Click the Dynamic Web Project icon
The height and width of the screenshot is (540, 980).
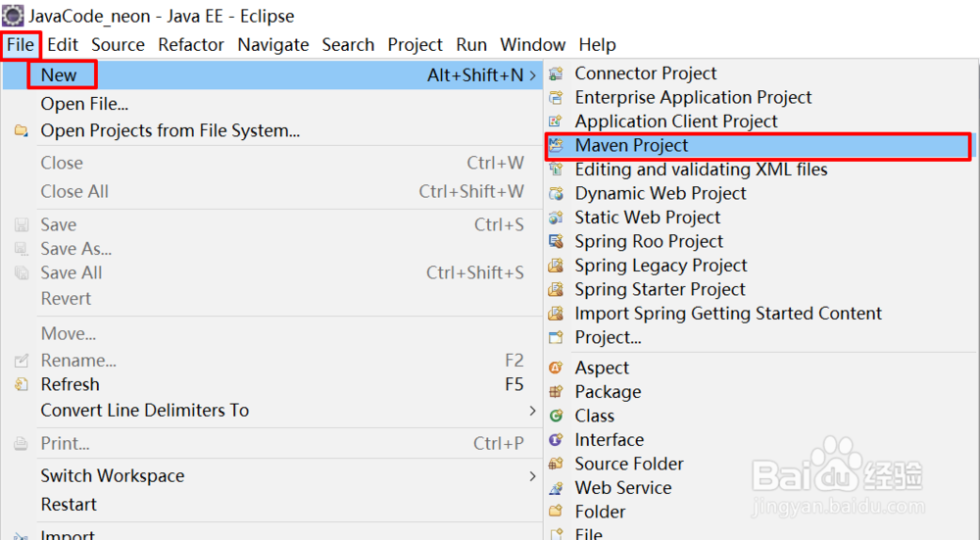pyautogui.click(x=557, y=194)
